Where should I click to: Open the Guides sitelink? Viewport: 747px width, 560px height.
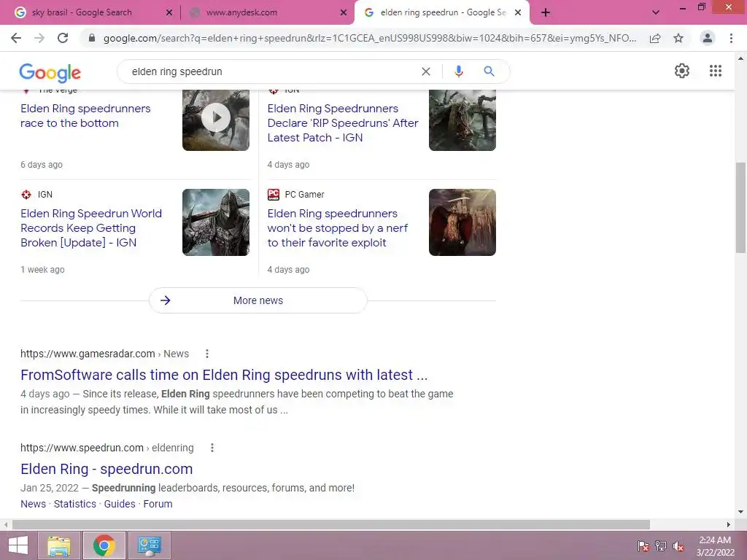(x=120, y=504)
